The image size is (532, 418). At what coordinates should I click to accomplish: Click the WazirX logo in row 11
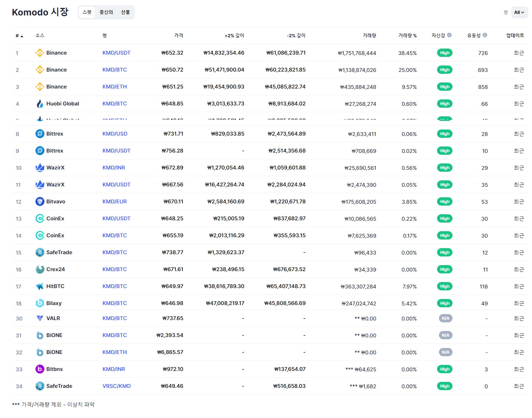pos(40,185)
